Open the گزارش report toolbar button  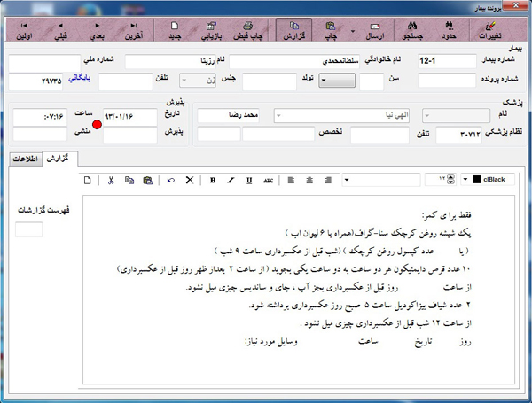(293, 30)
